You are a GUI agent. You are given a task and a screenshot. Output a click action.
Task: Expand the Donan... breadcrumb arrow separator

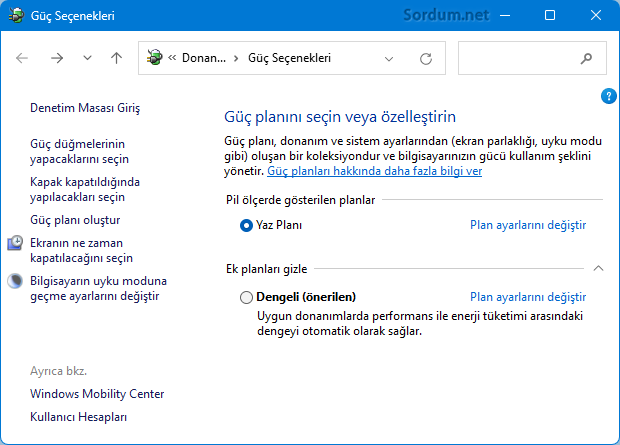pyautogui.click(x=236, y=59)
